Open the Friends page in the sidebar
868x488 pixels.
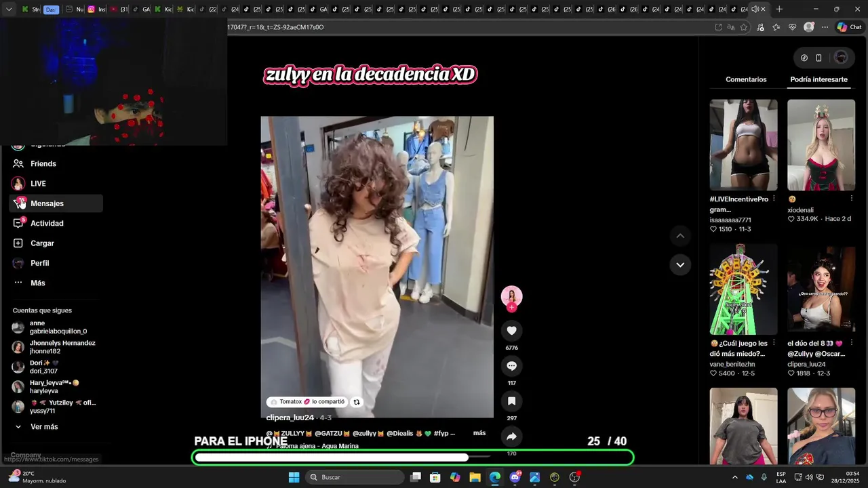(56, 163)
